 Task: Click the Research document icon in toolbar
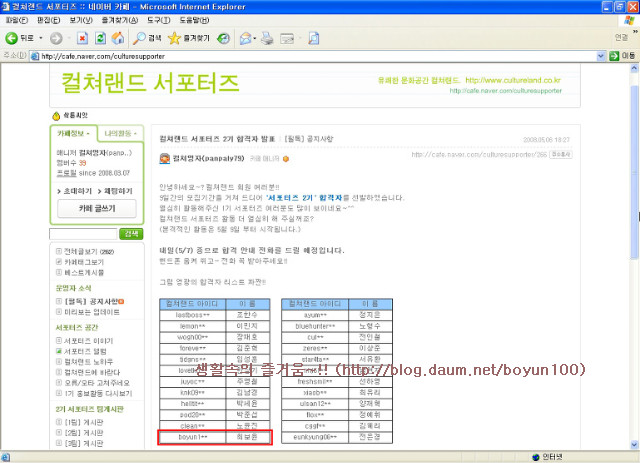[313, 38]
